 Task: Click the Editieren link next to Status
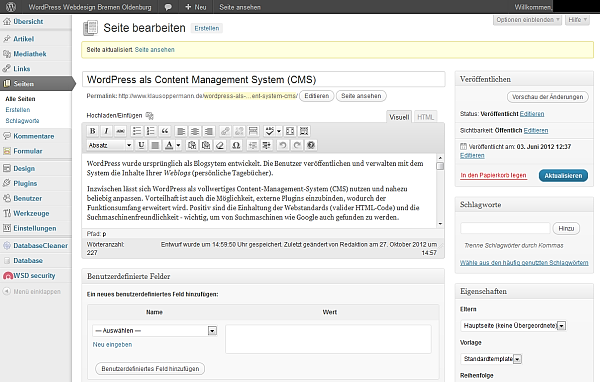[532, 114]
